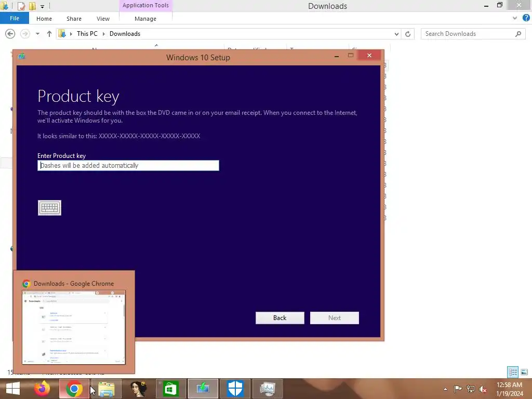Click Downloads in the address breadcrumb
This screenshot has width=532, height=399.
(125, 34)
